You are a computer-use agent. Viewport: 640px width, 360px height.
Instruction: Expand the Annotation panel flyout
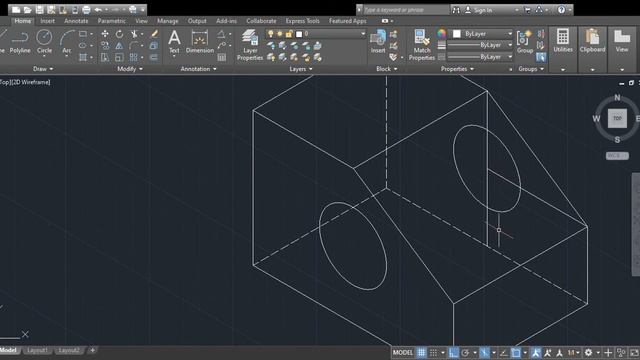point(198,69)
